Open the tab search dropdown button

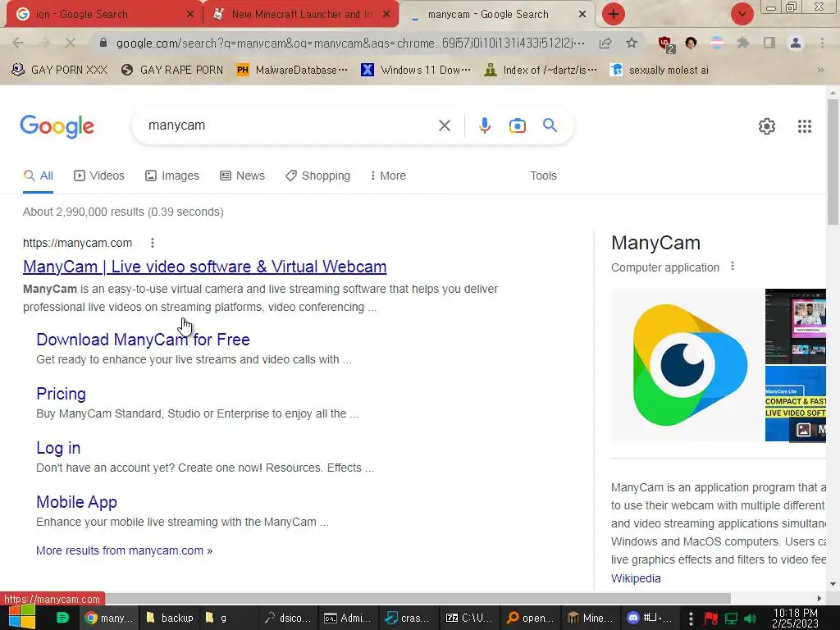[x=742, y=14]
